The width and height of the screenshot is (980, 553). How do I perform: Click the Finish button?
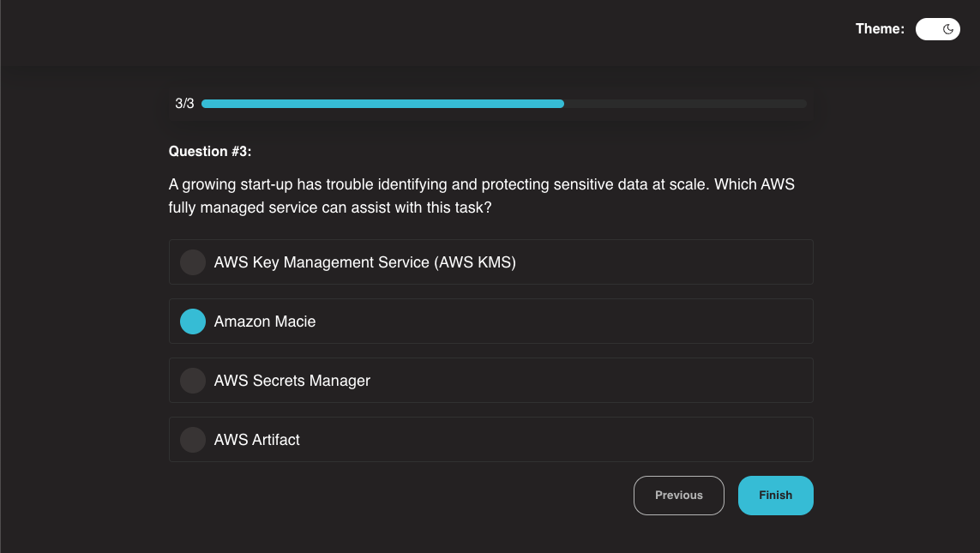(x=776, y=496)
